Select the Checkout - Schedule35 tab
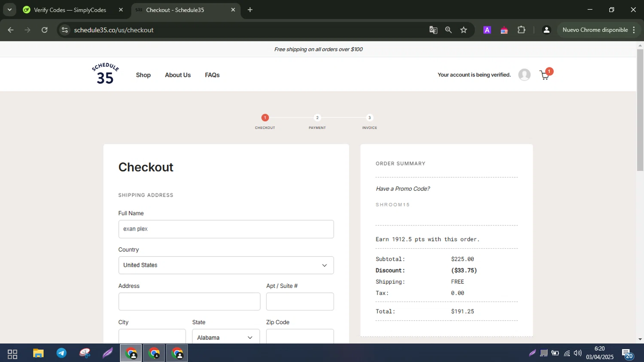The height and width of the screenshot is (362, 644). click(x=175, y=10)
